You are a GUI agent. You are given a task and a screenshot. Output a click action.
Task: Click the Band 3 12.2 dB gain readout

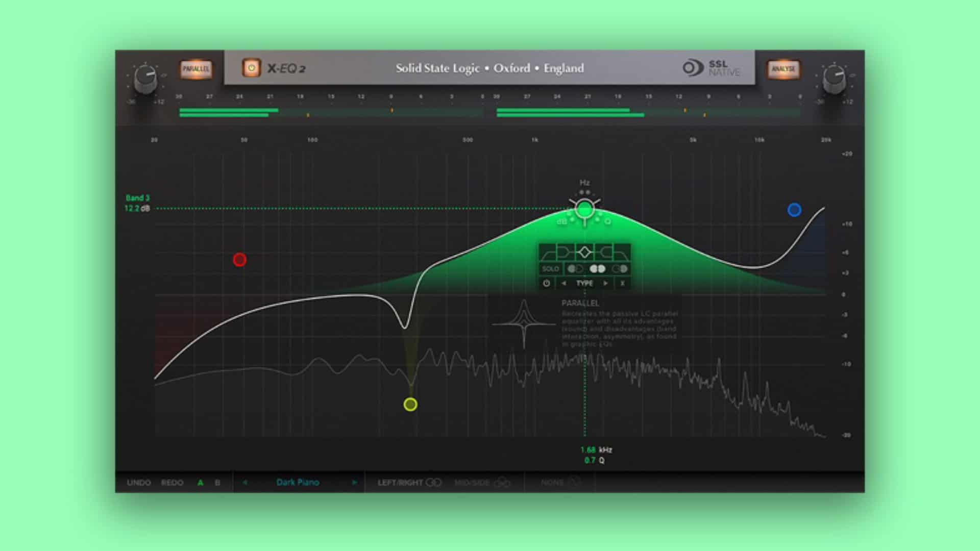(x=137, y=203)
